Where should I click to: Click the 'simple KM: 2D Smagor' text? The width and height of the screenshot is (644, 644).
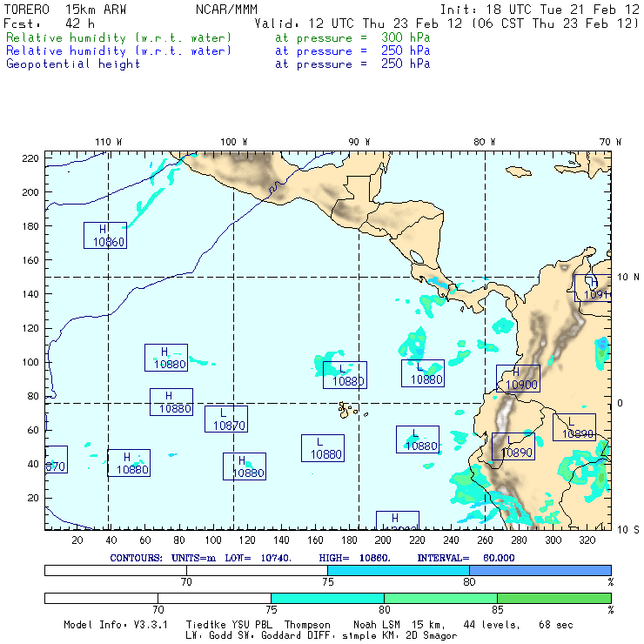pyautogui.click(x=399, y=636)
